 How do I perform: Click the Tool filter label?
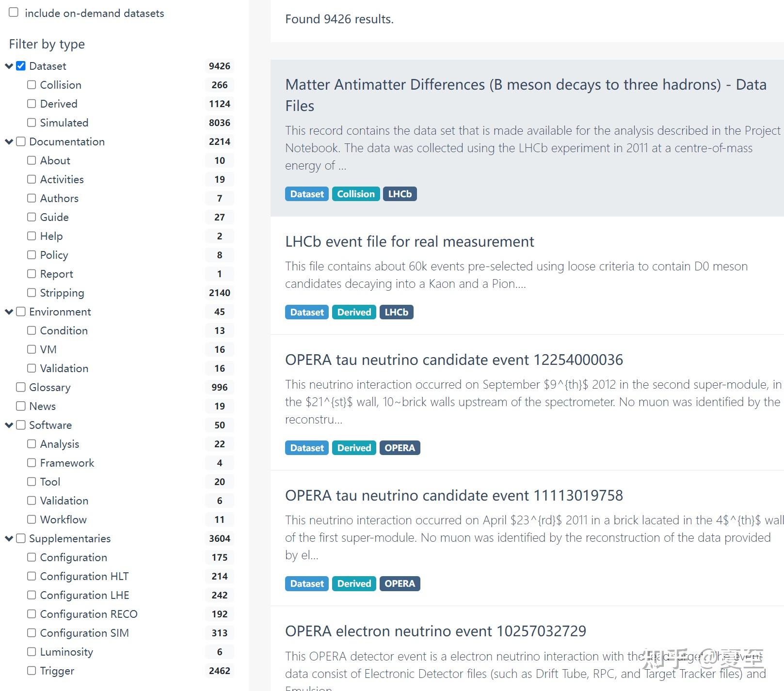50,482
